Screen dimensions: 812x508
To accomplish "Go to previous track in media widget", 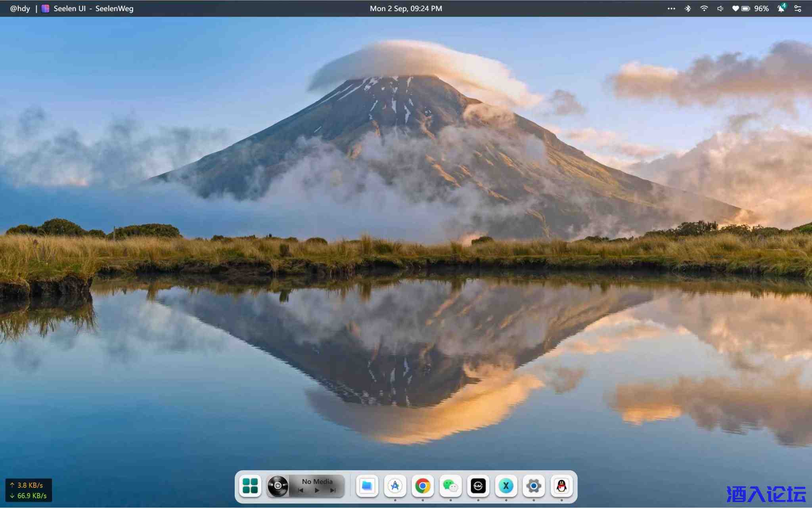I will coord(301,491).
